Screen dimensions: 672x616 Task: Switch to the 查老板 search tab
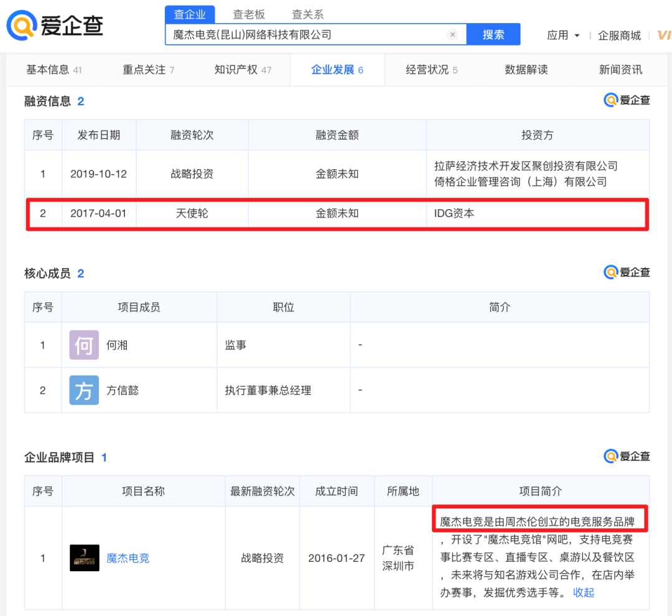248,14
